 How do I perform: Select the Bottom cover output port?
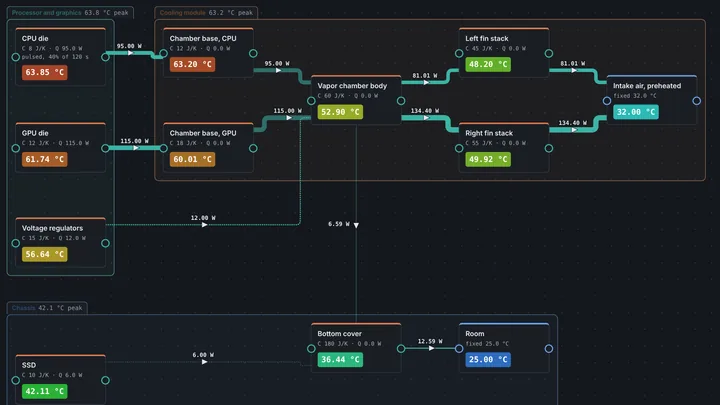coord(401,349)
